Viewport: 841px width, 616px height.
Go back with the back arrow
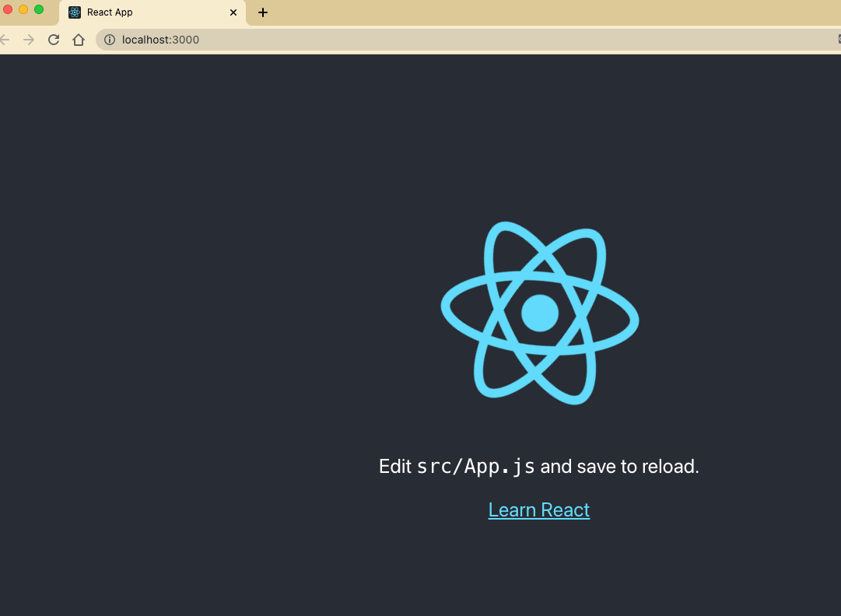(5, 40)
